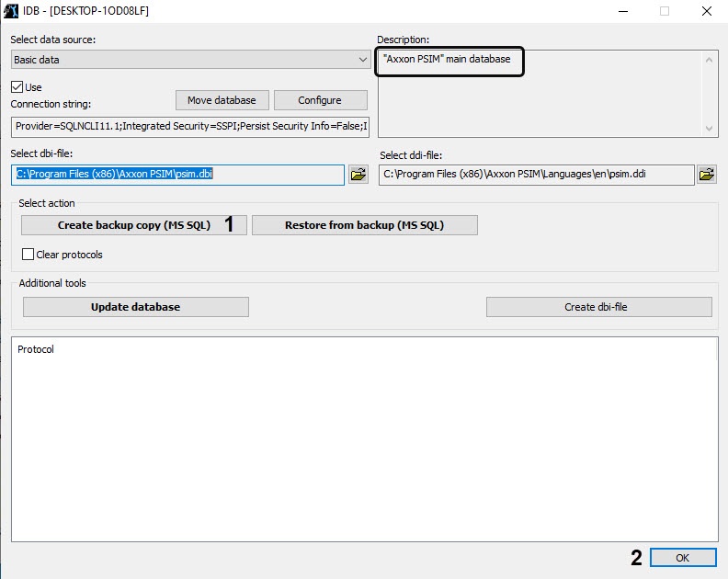Browse for ddi-file using folder icon

[x=707, y=175]
